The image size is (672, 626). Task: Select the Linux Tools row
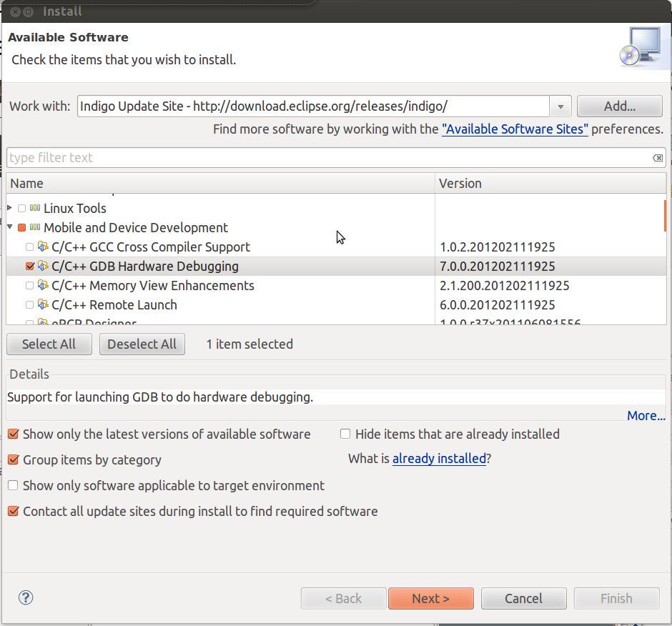tap(336, 208)
